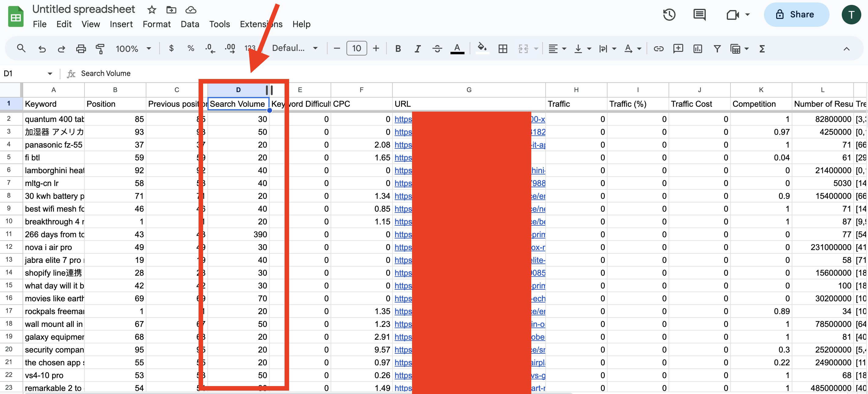The height and width of the screenshot is (394, 868).
Task: Open the functions sigma menu
Action: tap(762, 48)
